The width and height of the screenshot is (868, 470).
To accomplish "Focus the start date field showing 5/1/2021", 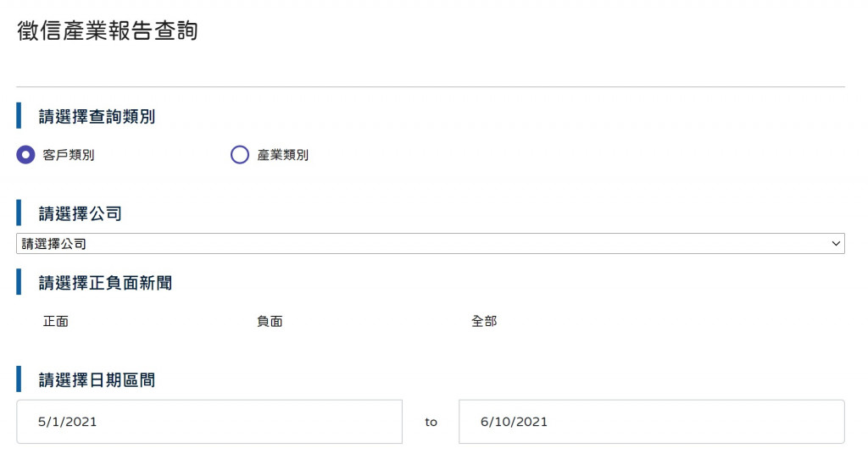I will (x=209, y=422).
